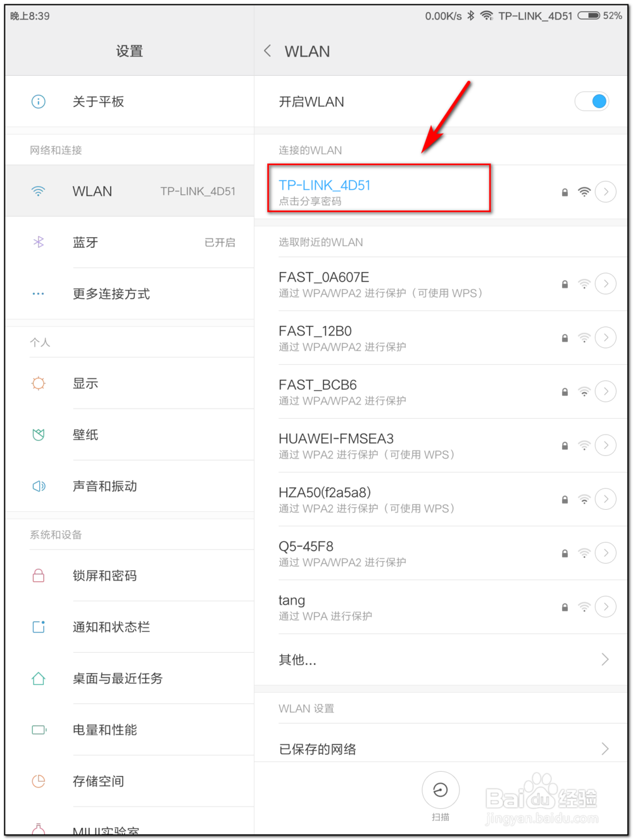This screenshot has height=840, width=633.
Task: Tap the lock icon on FAST_0A607E network
Action: (x=564, y=284)
